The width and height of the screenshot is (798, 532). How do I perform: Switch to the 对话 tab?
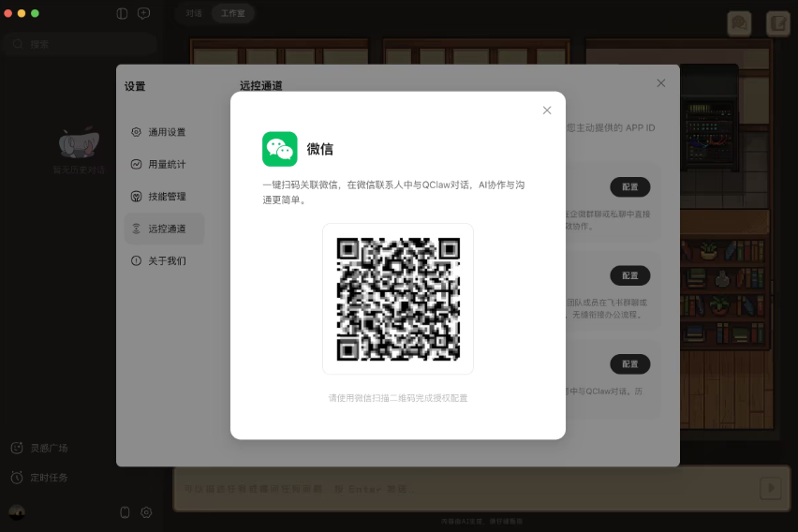(x=194, y=13)
